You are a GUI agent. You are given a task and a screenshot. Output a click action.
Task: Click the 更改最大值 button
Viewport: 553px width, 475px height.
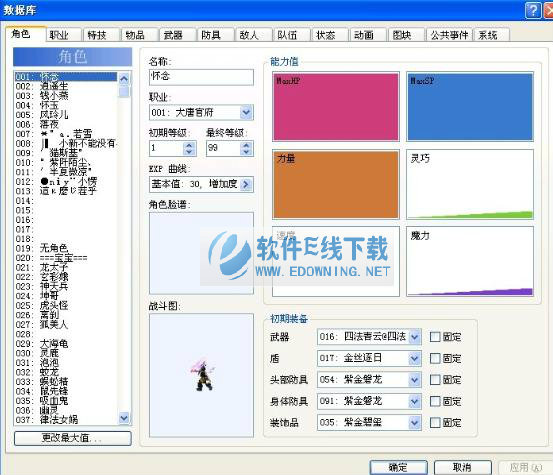point(73,438)
